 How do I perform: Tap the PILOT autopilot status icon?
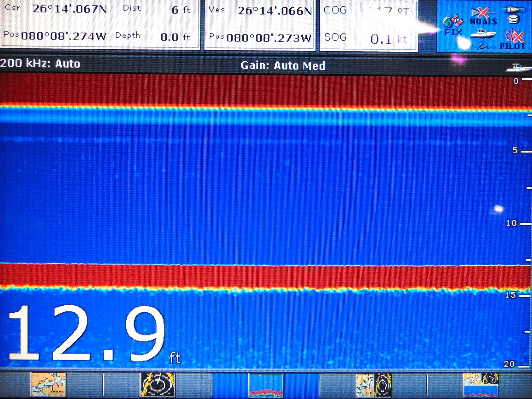513,40
